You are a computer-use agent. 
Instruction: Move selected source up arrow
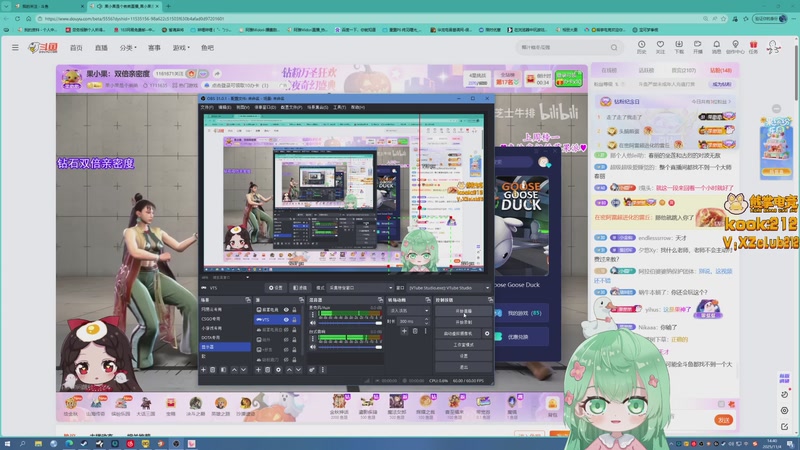289,370
